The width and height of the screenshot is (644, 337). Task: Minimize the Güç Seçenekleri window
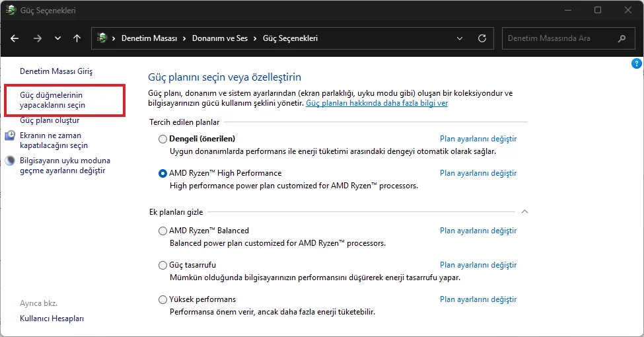(568, 11)
